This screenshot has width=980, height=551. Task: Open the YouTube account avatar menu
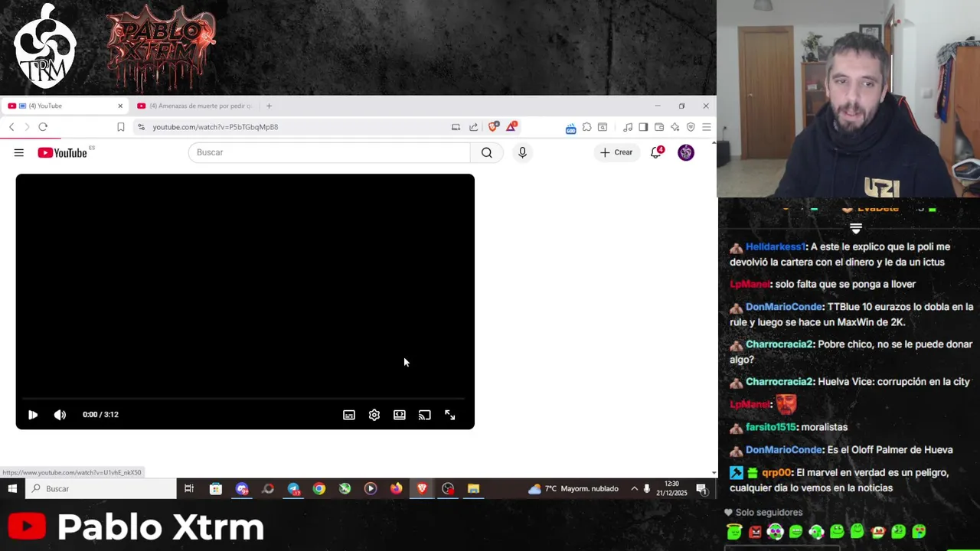(686, 152)
